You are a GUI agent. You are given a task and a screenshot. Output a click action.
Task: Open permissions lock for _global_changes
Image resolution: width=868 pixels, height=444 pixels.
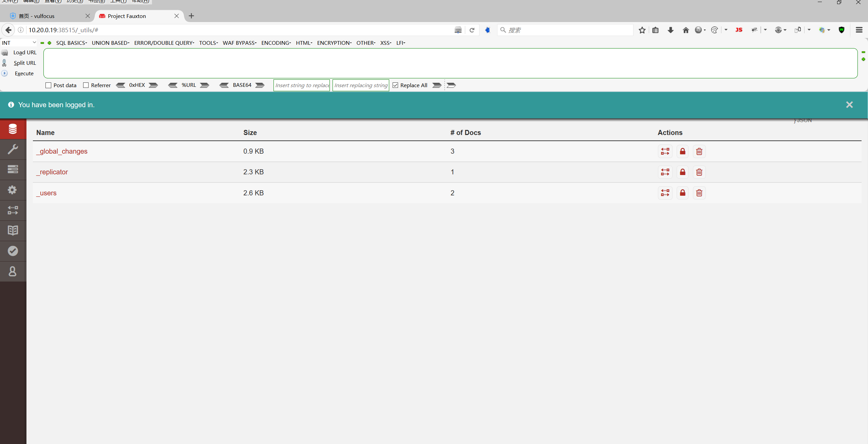[x=682, y=151]
